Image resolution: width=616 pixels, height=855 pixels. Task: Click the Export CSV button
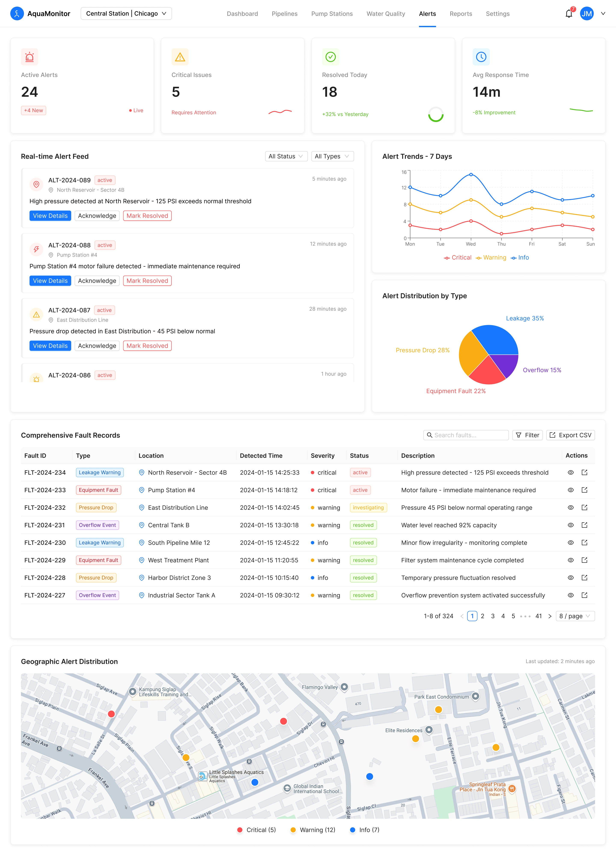click(570, 435)
